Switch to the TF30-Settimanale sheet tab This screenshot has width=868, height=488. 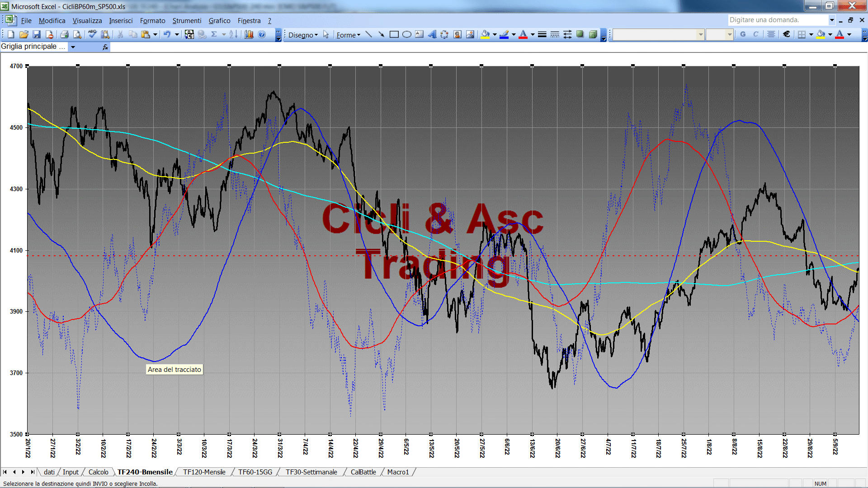click(x=311, y=472)
